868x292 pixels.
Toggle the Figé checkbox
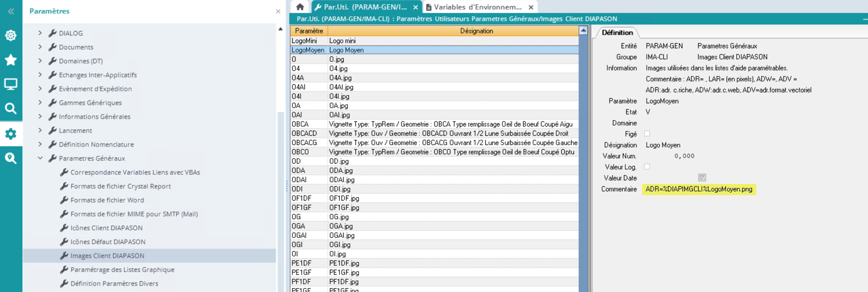(647, 134)
